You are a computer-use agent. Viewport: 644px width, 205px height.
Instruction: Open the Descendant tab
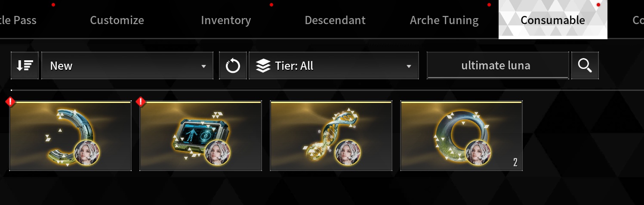[x=335, y=20]
